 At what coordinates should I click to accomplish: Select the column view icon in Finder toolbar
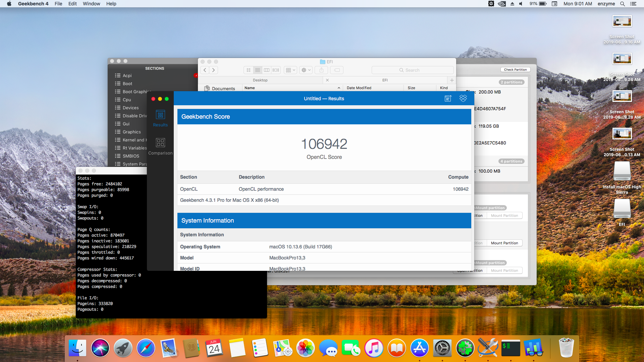tap(266, 69)
